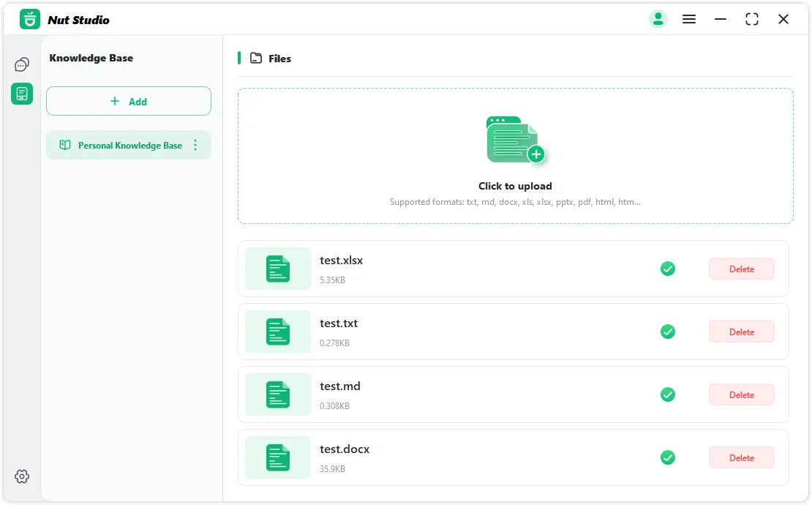
Task: Click the Nut Studio title text
Action: [78, 20]
